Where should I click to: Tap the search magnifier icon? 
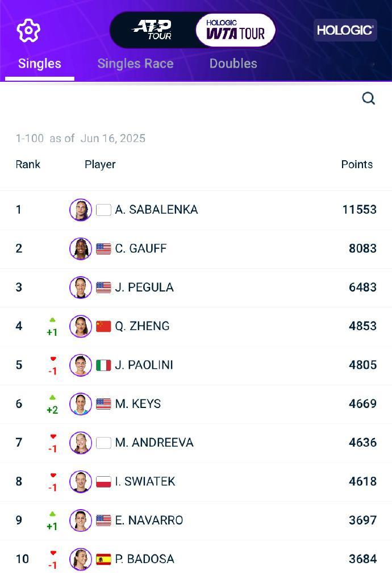[x=368, y=99]
